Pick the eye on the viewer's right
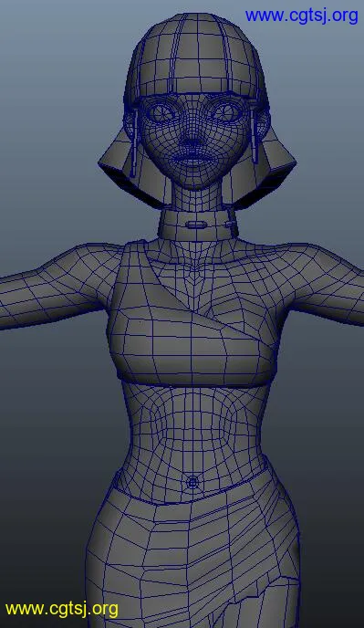The image size is (364, 628). point(227,111)
